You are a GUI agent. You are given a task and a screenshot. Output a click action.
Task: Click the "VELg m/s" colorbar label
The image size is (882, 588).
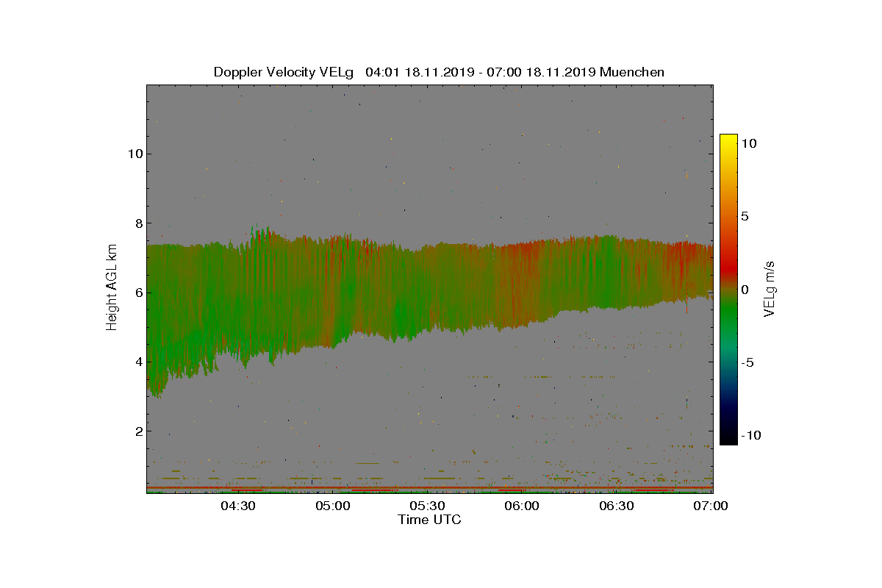point(770,289)
